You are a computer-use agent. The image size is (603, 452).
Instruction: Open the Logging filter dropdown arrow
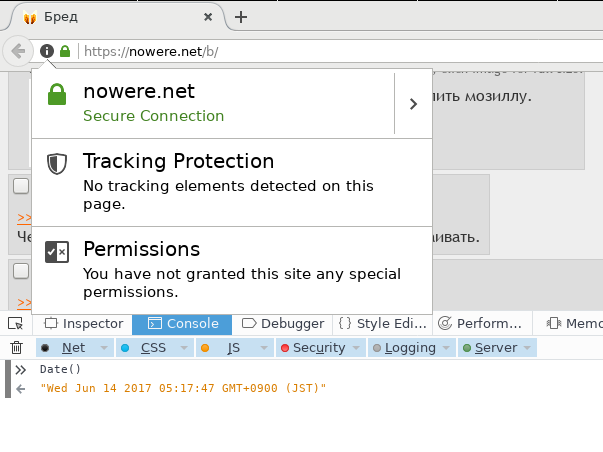446,348
